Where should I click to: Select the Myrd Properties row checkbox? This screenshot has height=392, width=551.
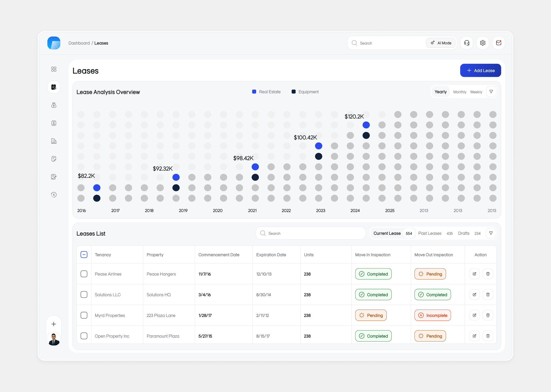pos(84,315)
